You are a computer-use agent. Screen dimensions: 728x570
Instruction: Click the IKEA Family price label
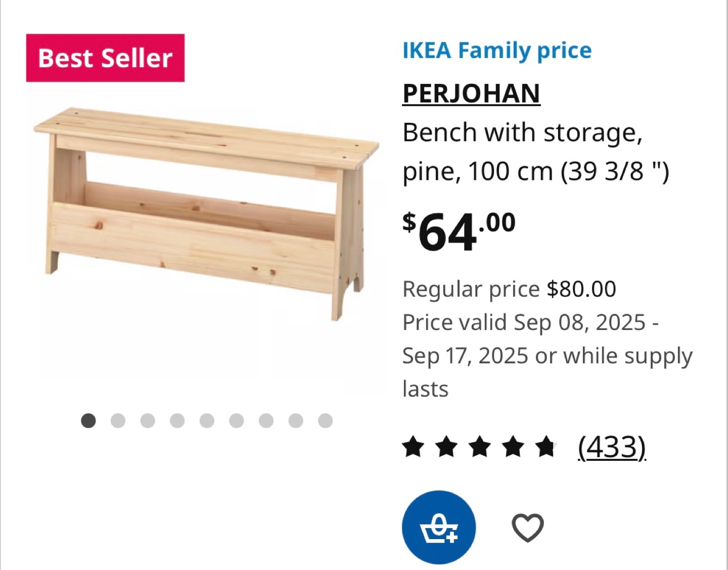pyautogui.click(x=496, y=51)
